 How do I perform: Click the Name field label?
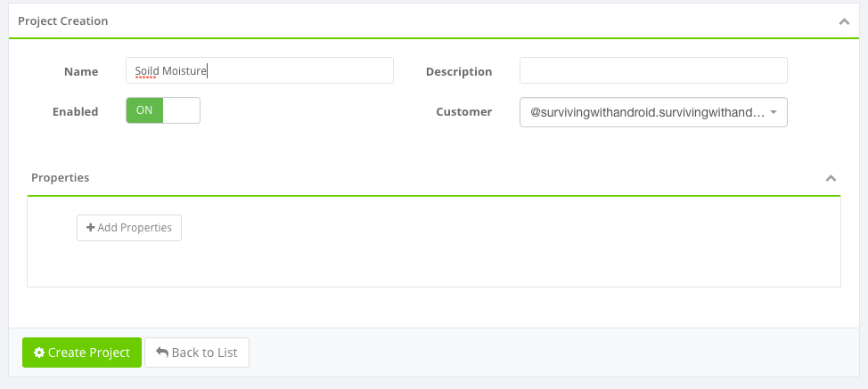81,71
